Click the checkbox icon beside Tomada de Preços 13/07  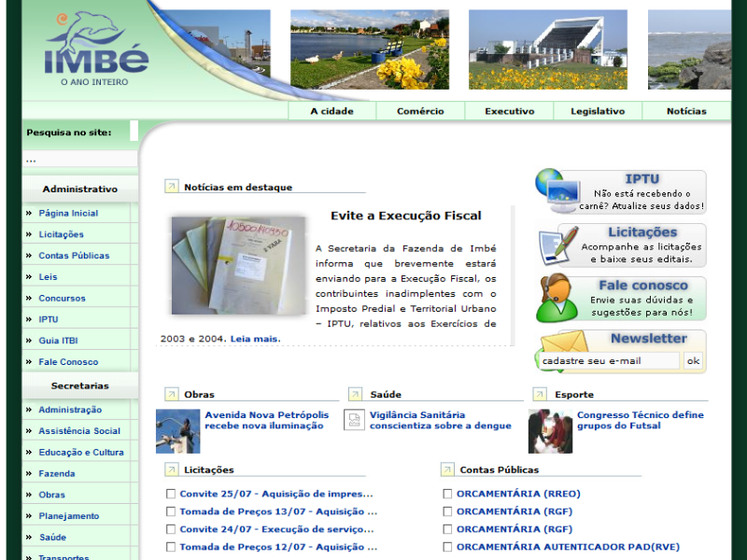pyautogui.click(x=171, y=511)
